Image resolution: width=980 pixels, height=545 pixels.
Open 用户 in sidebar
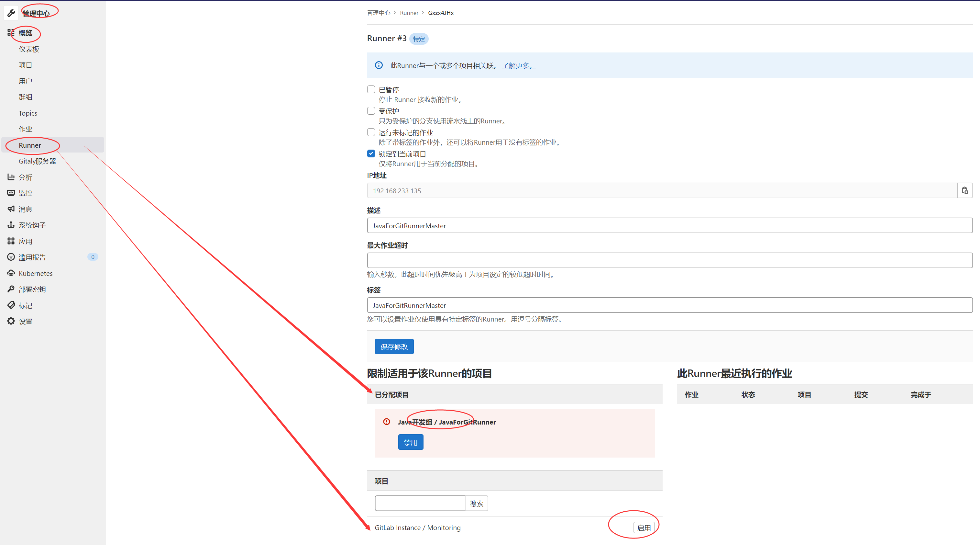[x=26, y=81]
